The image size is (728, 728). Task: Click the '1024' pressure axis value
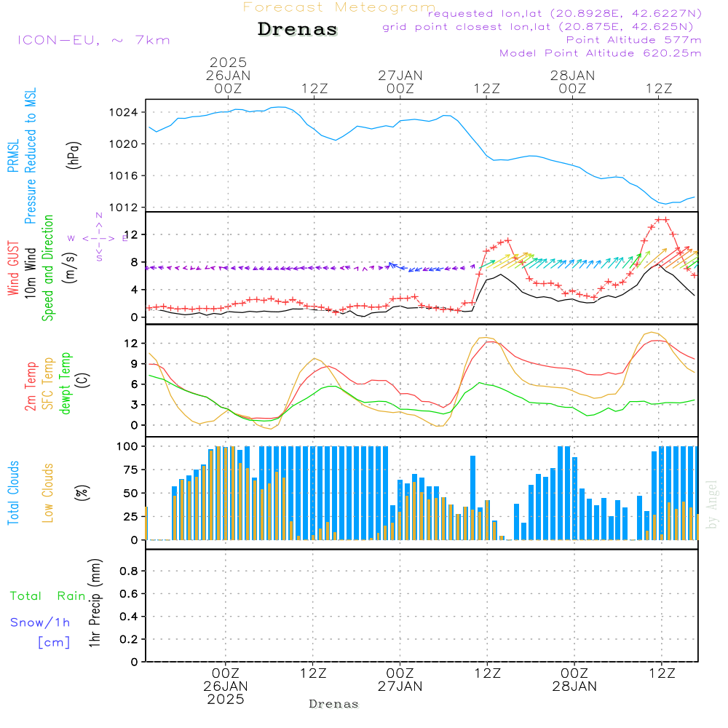coord(123,112)
